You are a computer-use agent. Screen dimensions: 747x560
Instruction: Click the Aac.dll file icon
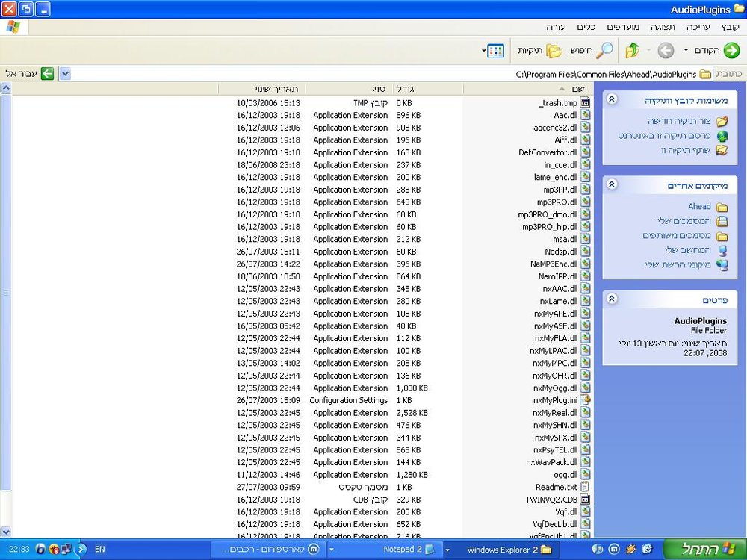pos(585,115)
